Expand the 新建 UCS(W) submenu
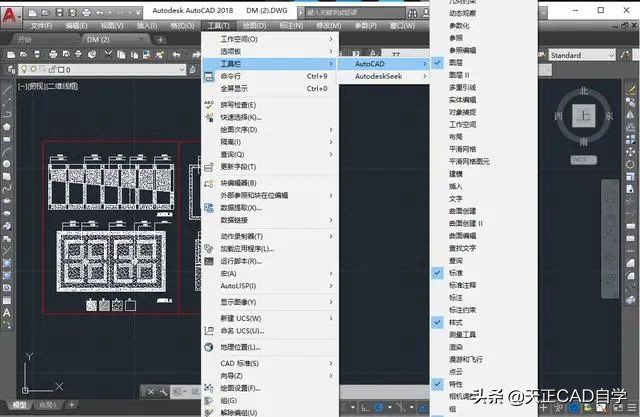The image size is (640, 417). (x=270, y=319)
